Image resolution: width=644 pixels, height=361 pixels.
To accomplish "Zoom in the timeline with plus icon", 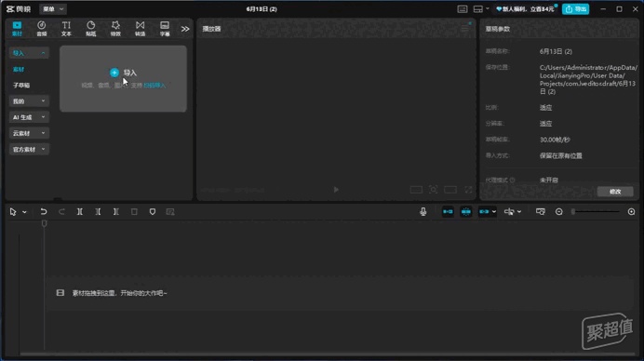I will point(631,212).
